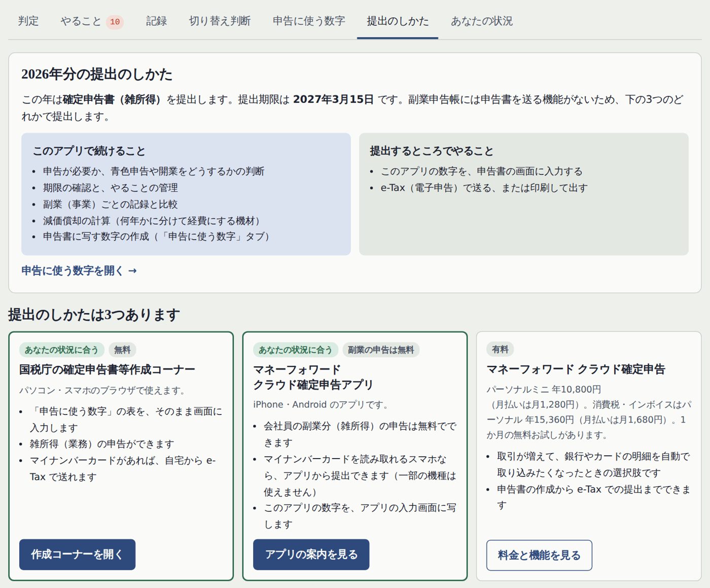
Task: Click あなたの状況に合う badge on 国税庁 card
Action: (62, 350)
